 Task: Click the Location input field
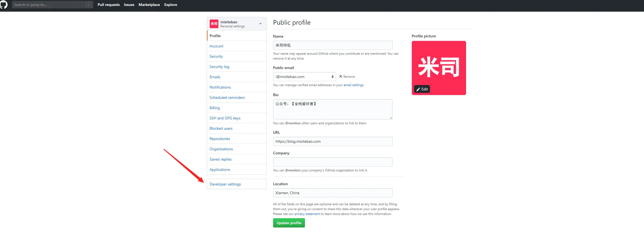[x=333, y=193]
